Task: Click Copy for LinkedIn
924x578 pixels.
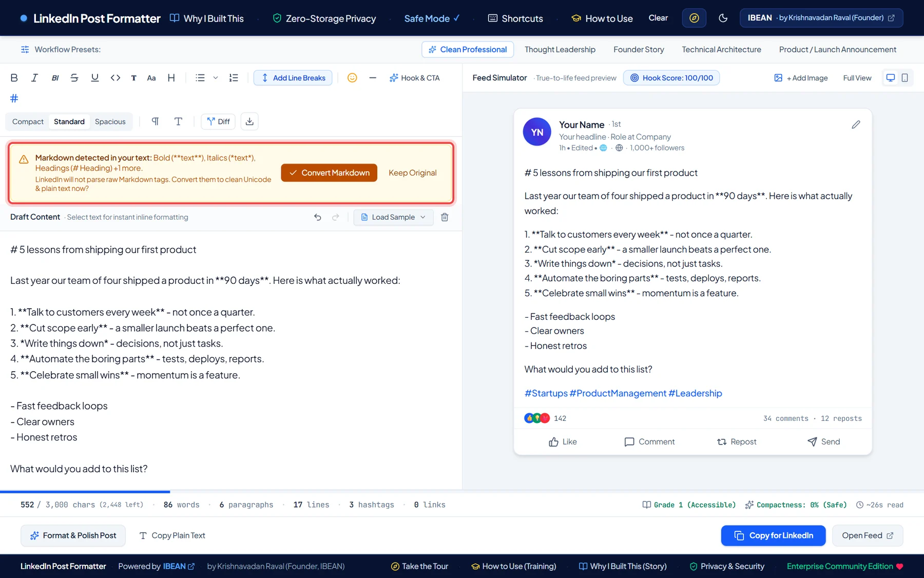Action: (774, 535)
